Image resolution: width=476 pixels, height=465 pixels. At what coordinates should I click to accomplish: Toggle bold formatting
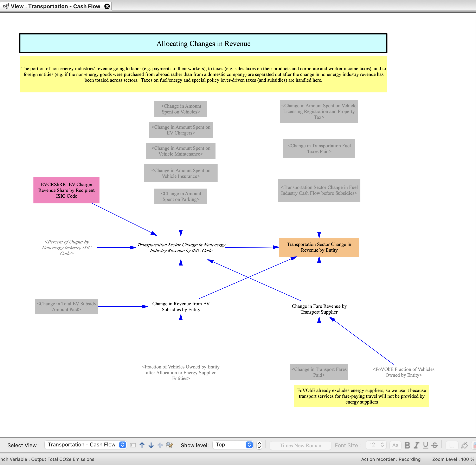(407, 445)
